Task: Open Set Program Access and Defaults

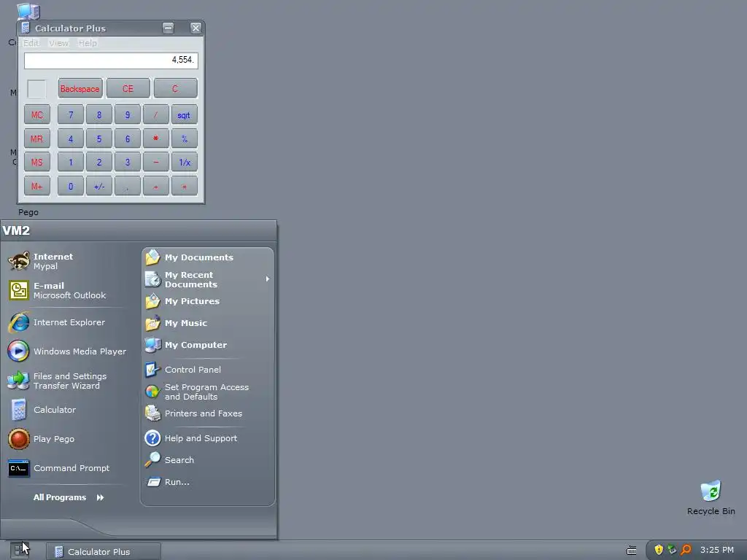Action: coord(197,392)
